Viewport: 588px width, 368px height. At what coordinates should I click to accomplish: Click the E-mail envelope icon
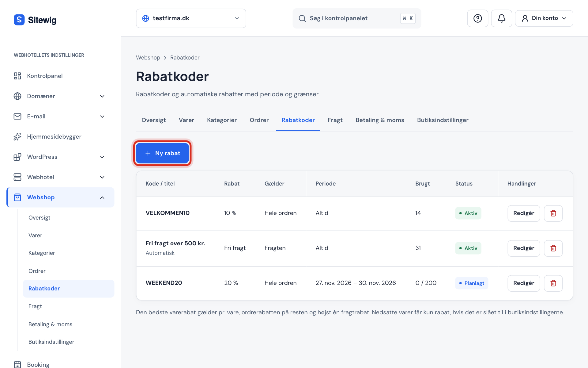pyautogui.click(x=17, y=116)
